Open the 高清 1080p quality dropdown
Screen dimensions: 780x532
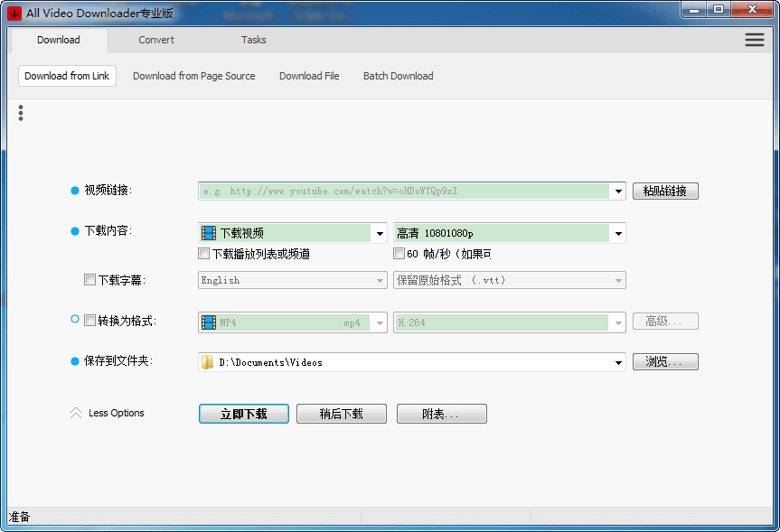618,233
